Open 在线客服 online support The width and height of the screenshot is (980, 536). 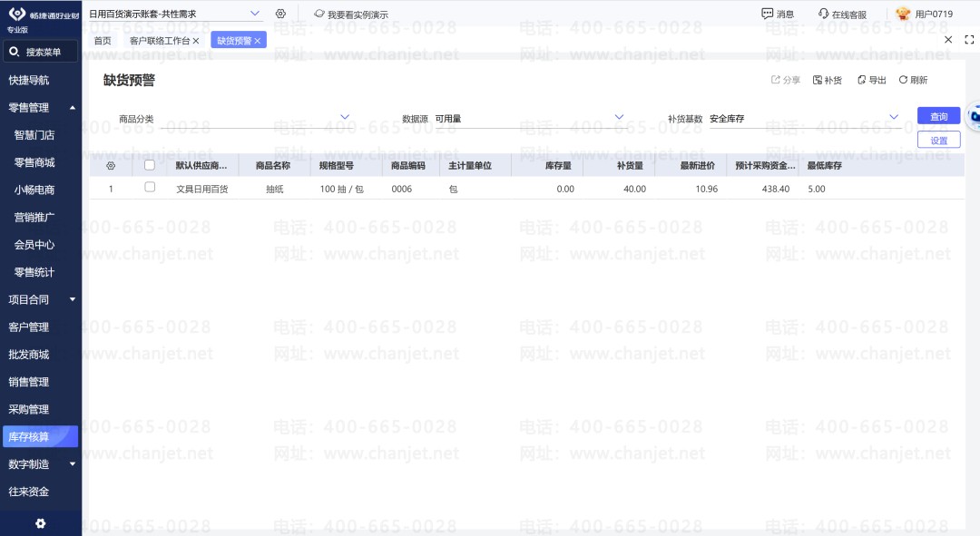tap(842, 14)
